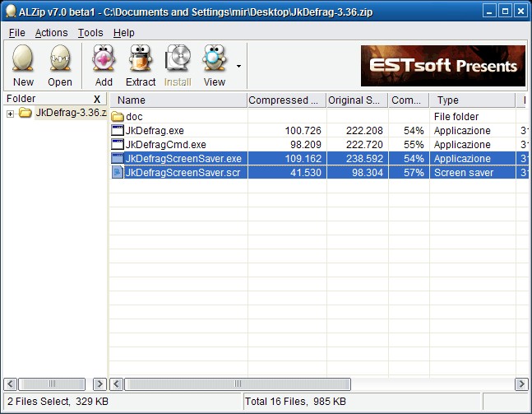Click the 57% compression ratio cell
532x414 pixels.
pyautogui.click(x=414, y=172)
